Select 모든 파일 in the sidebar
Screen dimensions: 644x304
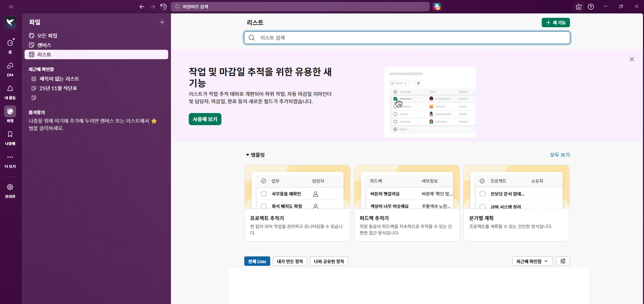coord(47,36)
